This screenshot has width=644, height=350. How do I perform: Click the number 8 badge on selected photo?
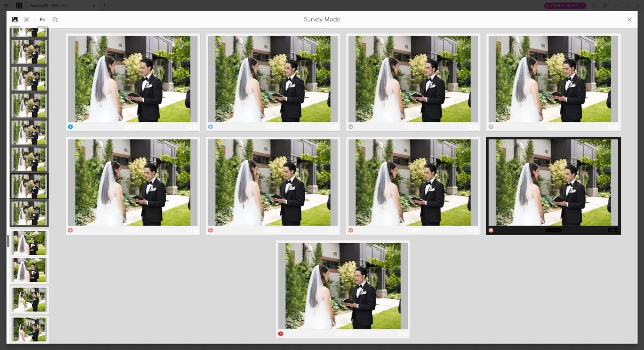[491, 230]
